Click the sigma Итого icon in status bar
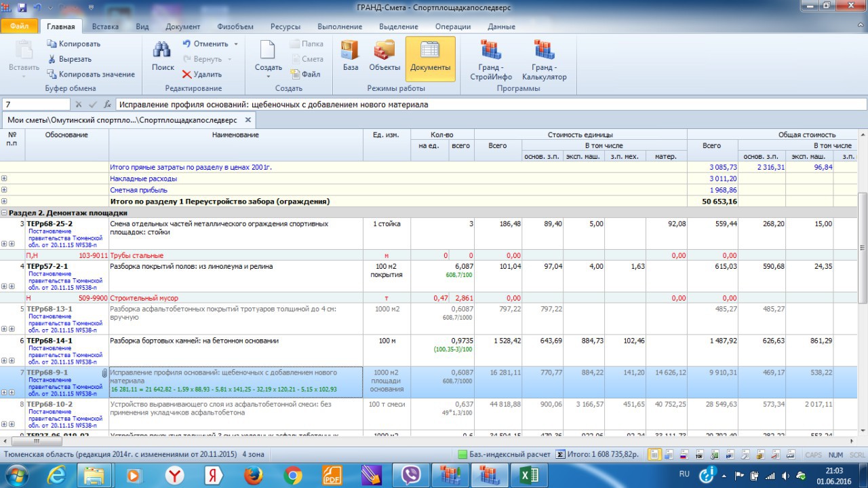 (x=561, y=455)
